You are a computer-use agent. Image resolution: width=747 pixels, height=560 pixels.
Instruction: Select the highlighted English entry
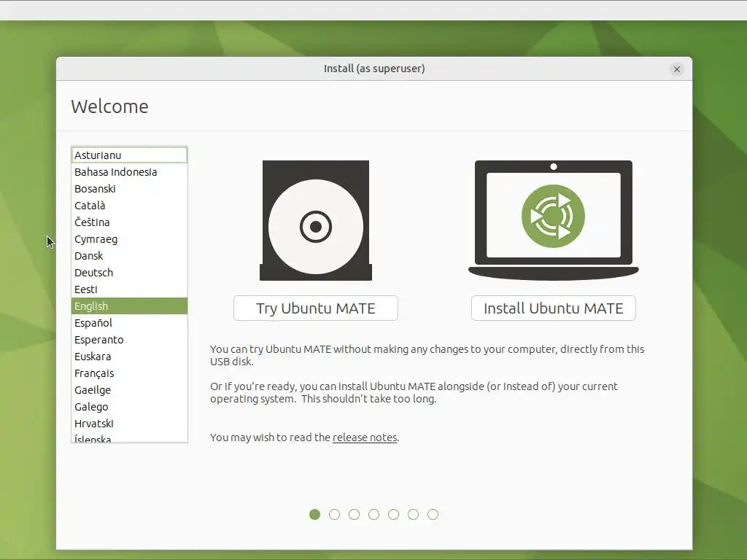(129, 306)
